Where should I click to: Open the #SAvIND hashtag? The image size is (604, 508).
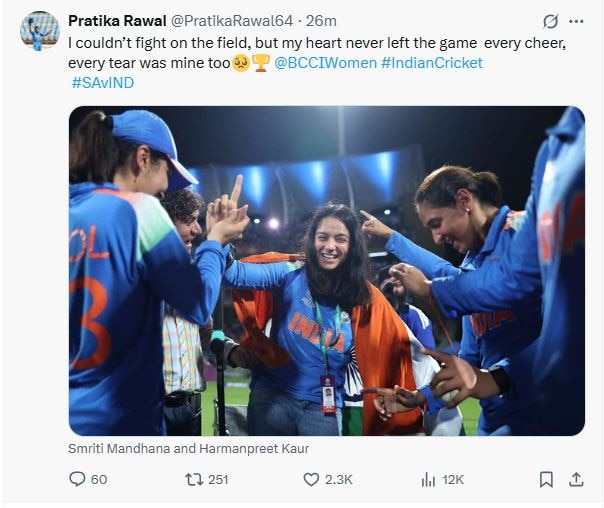pyautogui.click(x=102, y=83)
